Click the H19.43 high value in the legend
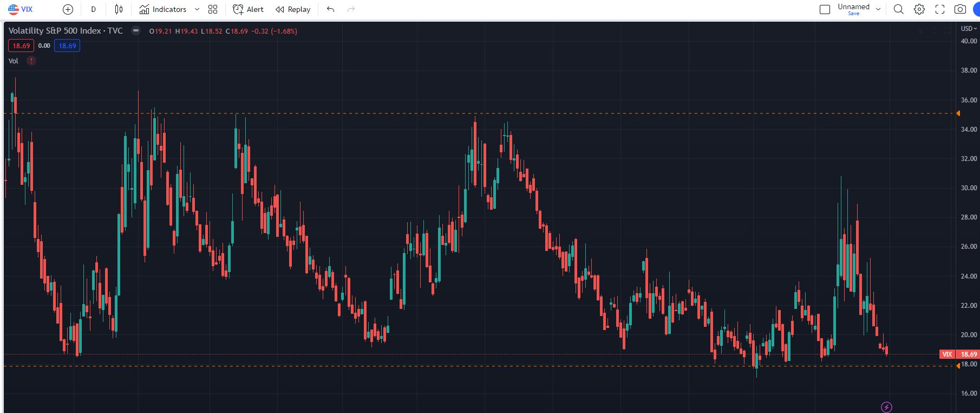This screenshot has height=413, width=980. 186,31
